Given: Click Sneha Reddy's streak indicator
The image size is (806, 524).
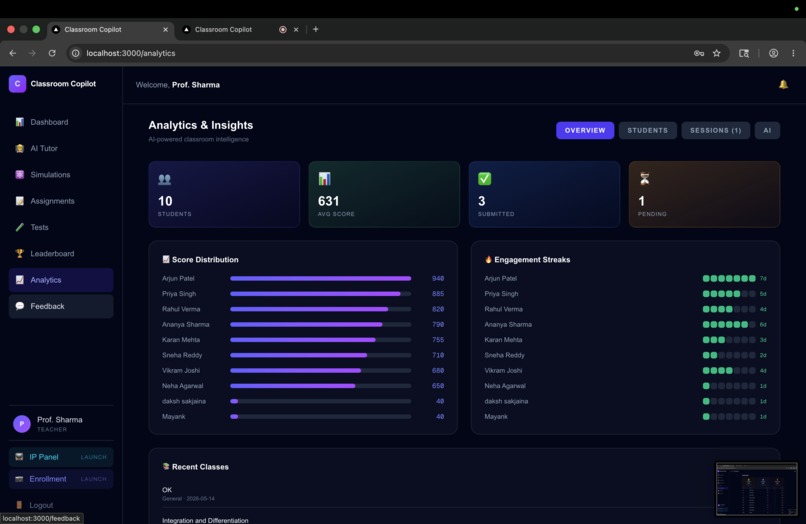Looking at the screenshot, I should coord(729,355).
